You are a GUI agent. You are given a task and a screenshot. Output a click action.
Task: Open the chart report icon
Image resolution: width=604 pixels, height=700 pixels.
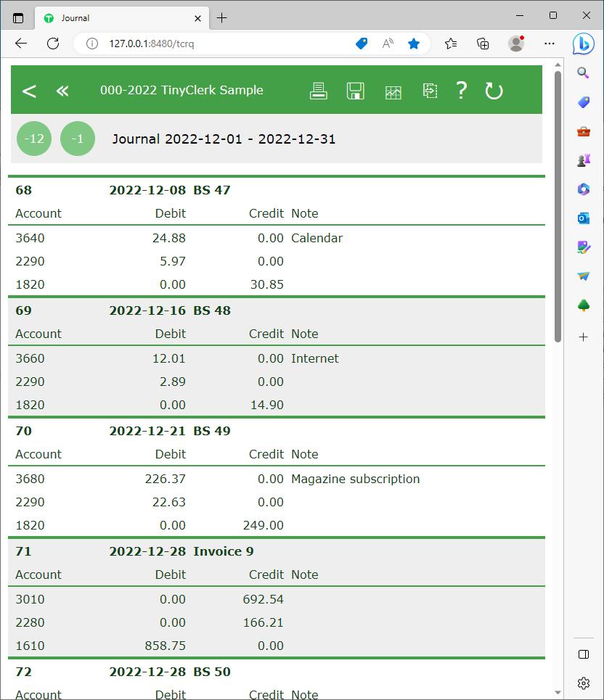(393, 91)
